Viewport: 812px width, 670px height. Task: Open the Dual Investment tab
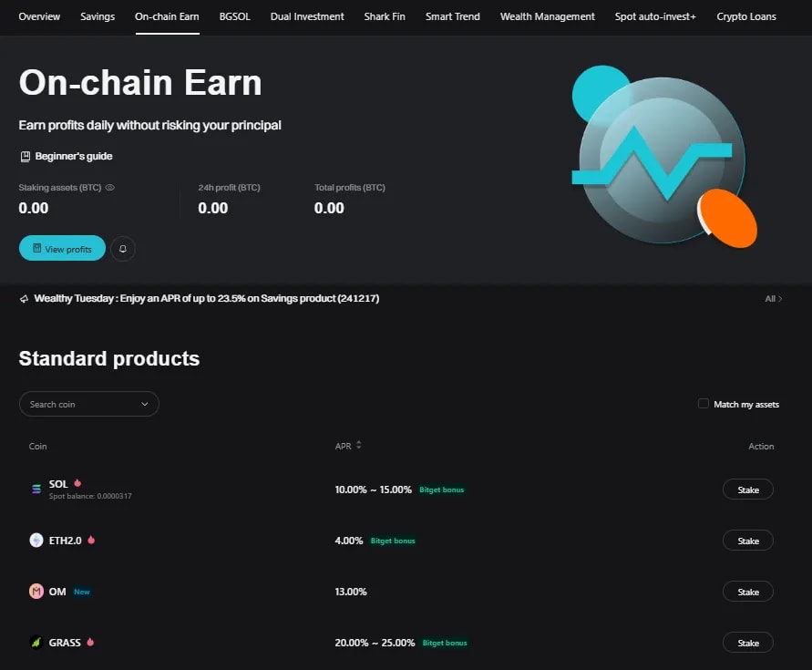307,16
